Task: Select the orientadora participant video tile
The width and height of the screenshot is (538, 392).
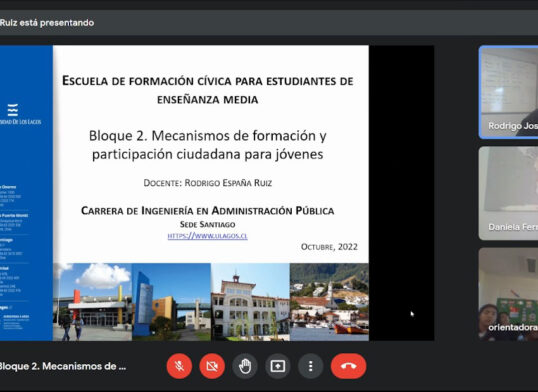Action: pos(508,294)
